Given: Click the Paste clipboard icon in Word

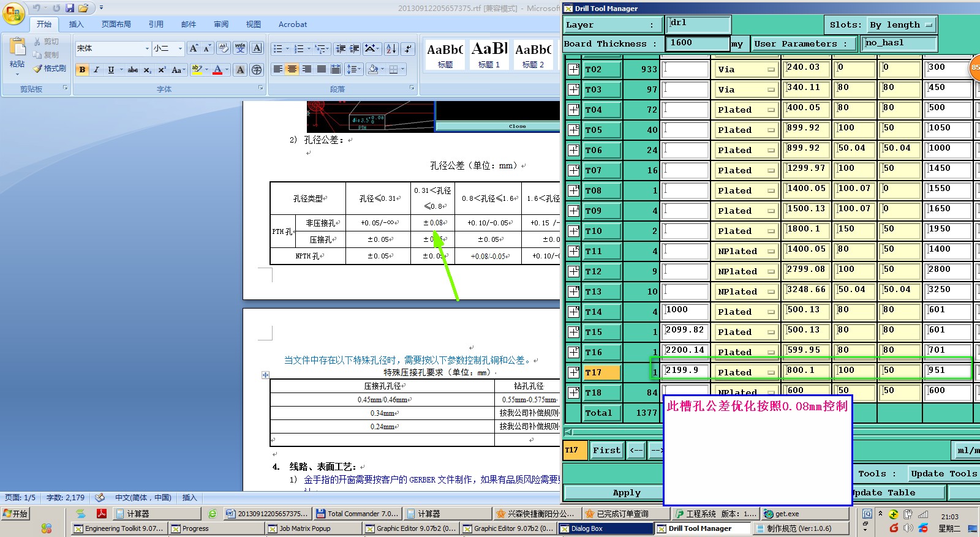Looking at the screenshot, I should [17, 48].
